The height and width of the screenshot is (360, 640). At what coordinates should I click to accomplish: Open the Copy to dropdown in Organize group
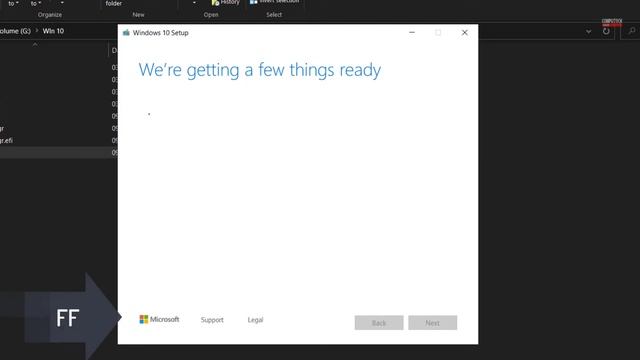pos(36,3)
